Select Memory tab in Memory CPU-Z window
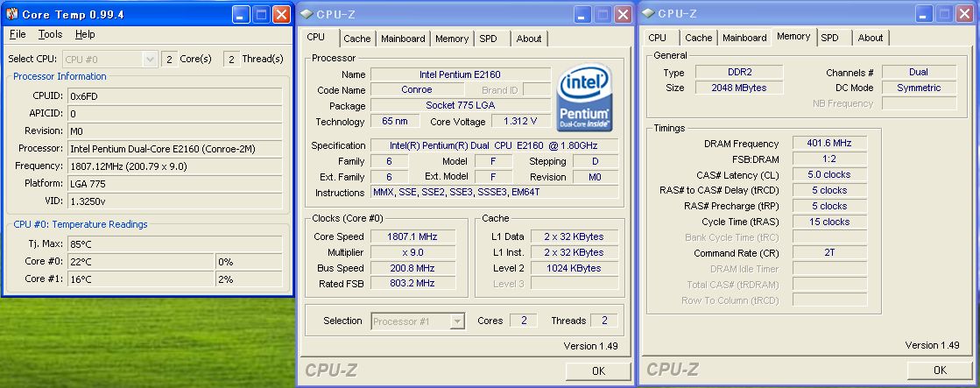 [793, 37]
